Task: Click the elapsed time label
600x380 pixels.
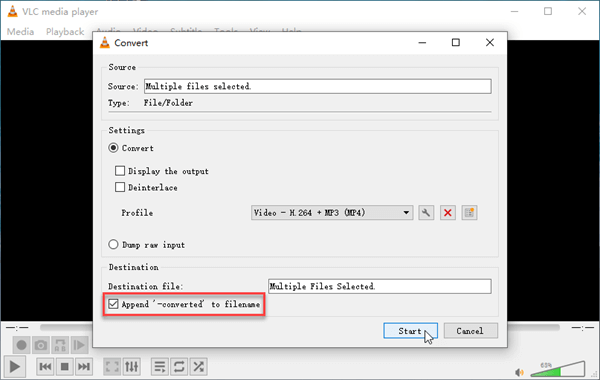Action: [x=17, y=328]
